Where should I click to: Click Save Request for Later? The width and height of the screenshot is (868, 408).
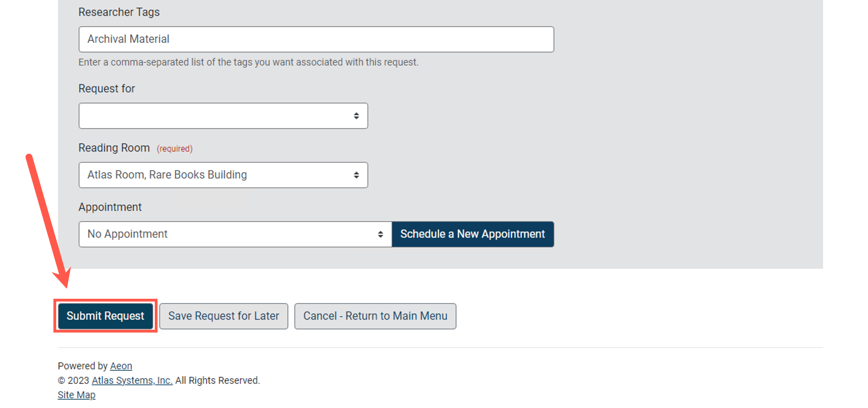click(223, 316)
